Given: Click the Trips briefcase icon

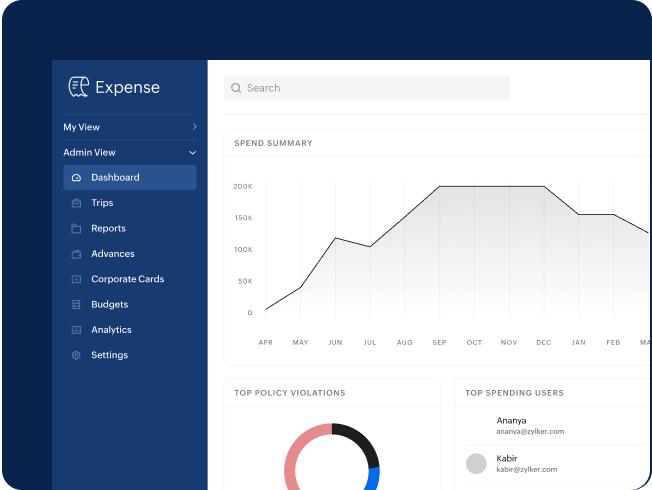Looking at the screenshot, I should click(76, 203).
